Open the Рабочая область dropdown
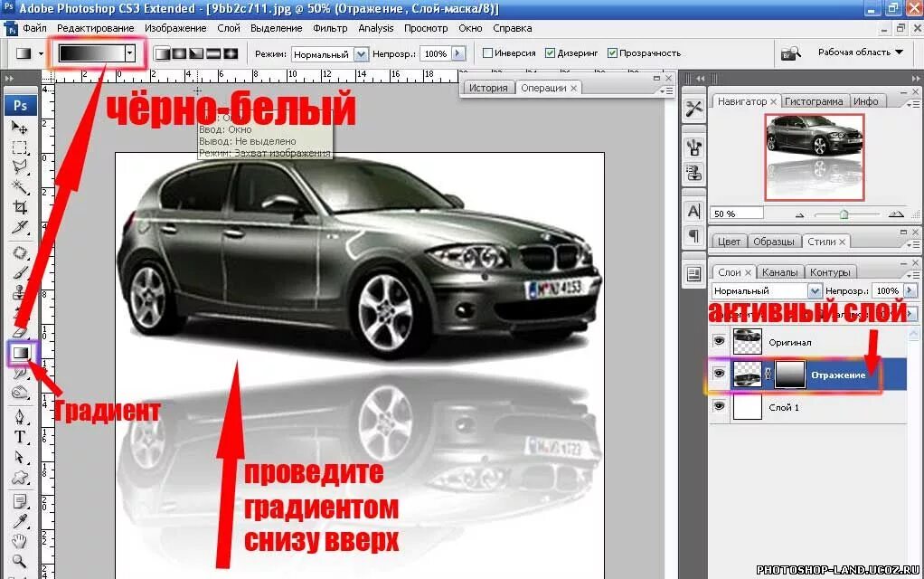Viewport: 924px width, 579px height. click(x=861, y=52)
